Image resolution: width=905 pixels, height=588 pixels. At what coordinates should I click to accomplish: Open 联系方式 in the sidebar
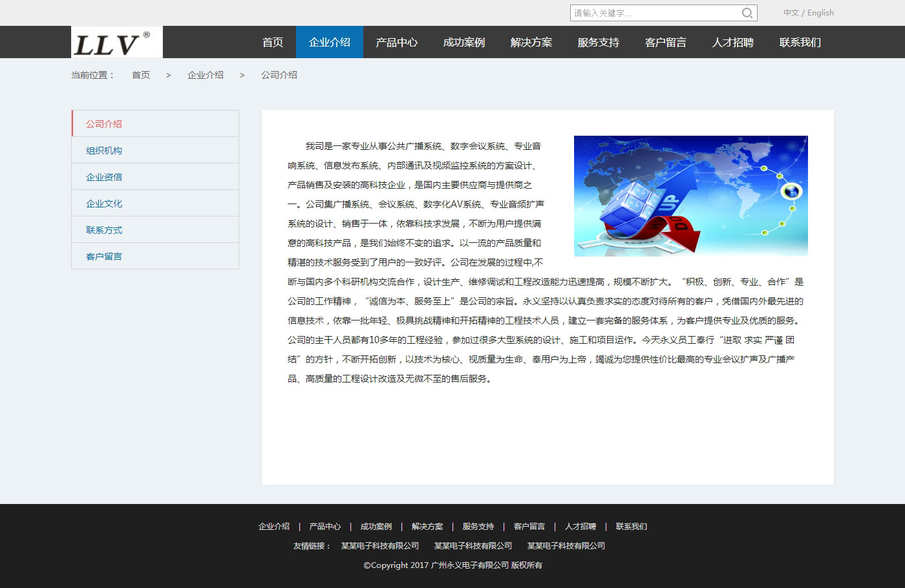tap(104, 230)
